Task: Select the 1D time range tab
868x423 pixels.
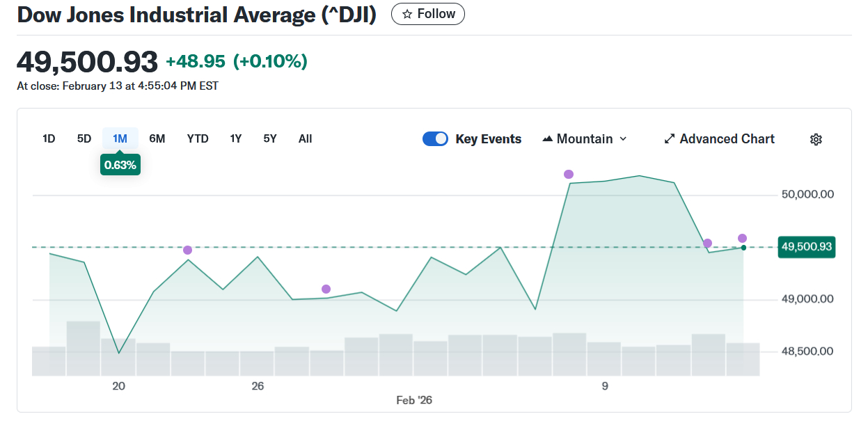Action: click(x=49, y=138)
